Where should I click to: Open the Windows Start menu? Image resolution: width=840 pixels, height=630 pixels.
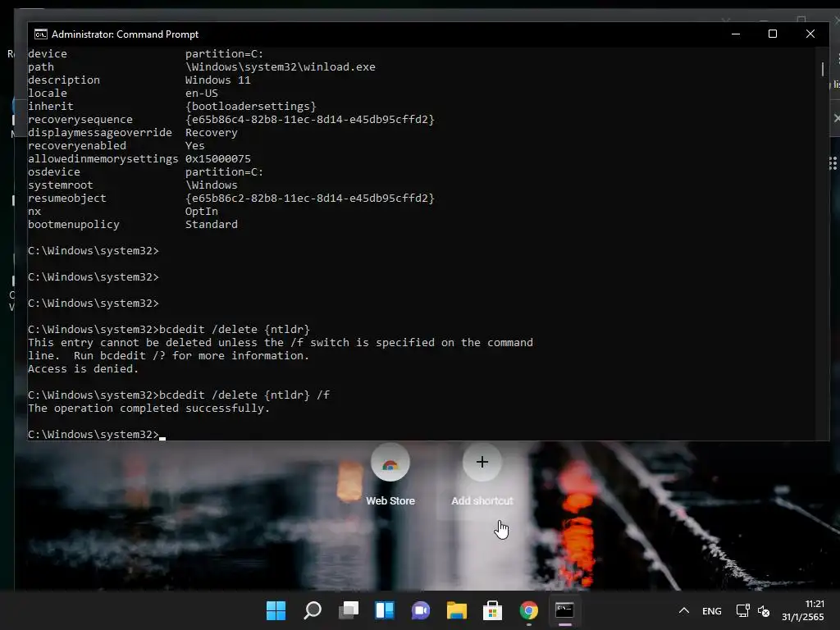pyautogui.click(x=276, y=610)
